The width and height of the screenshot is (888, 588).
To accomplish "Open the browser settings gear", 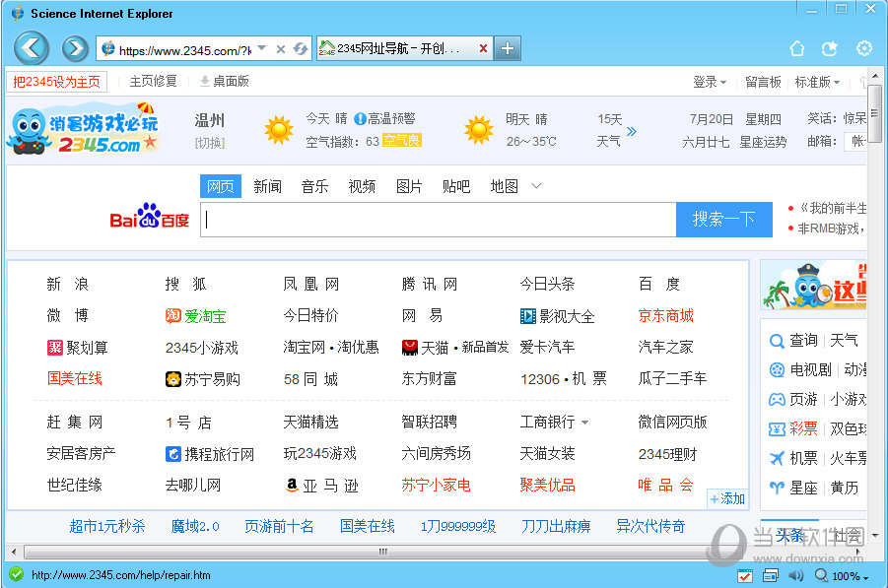I will (x=864, y=47).
